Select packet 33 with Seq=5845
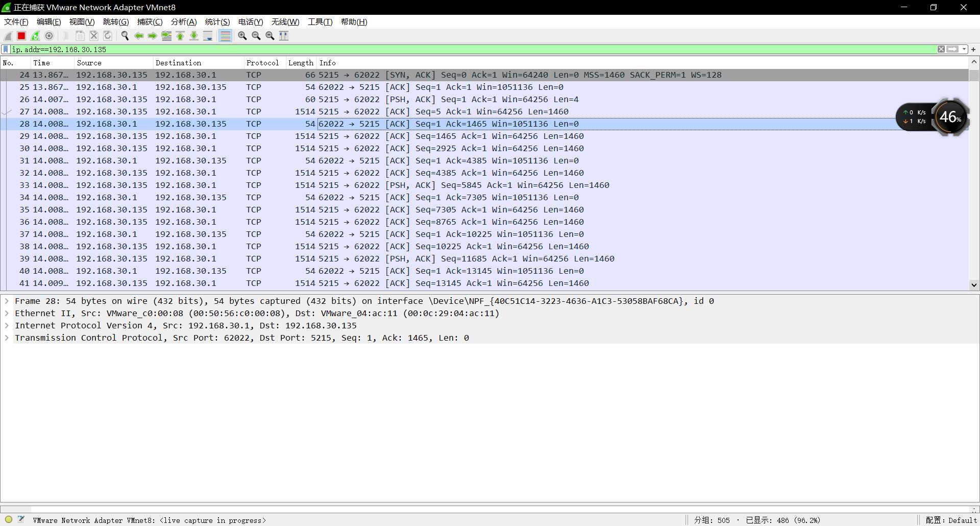980x526 pixels. point(484,185)
